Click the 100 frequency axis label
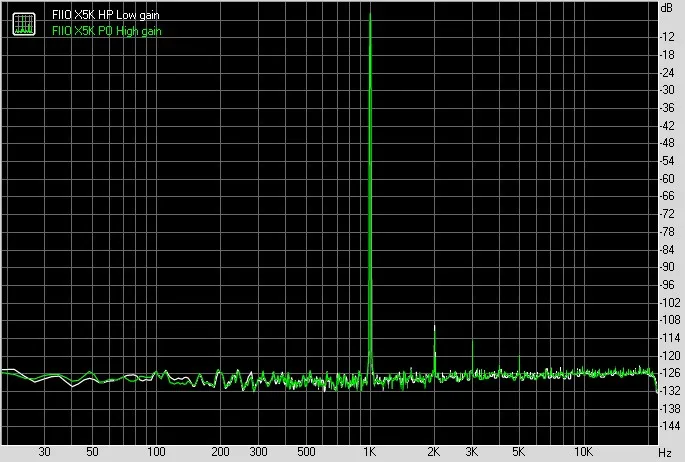This screenshot has width=685, height=462. tap(156, 452)
